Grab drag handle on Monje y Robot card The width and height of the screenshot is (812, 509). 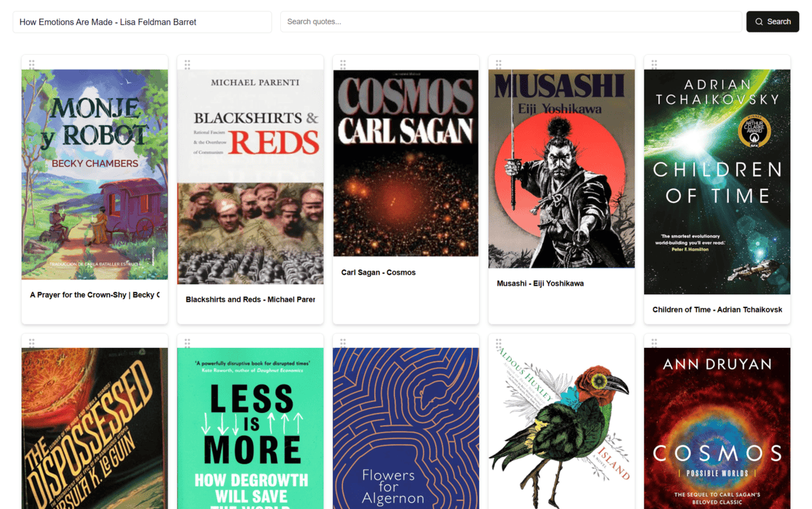[x=32, y=64]
